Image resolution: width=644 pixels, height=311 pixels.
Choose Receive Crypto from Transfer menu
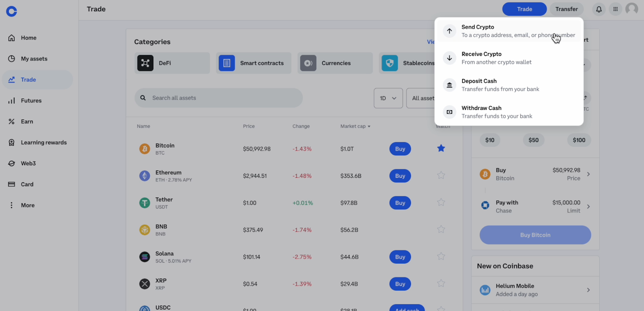tap(509, 58)
